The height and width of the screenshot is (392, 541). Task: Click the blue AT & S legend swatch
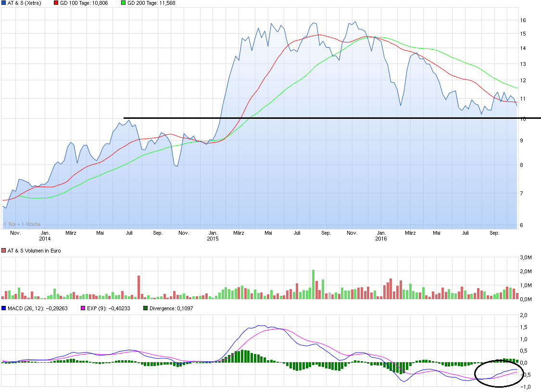3,3
